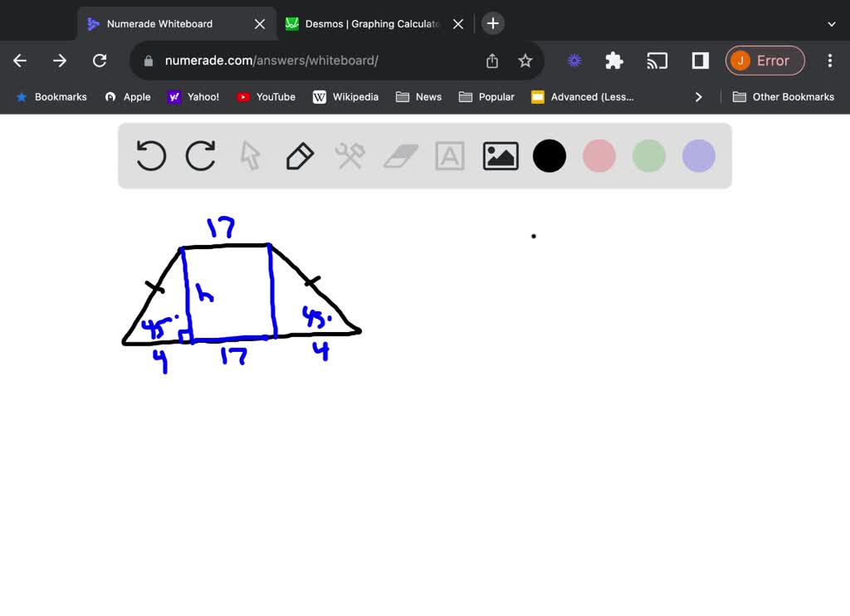Open the Chrome three-dot menu
Image resolution: width=850 pixels, height=616 pixels.
pos(829,60)
